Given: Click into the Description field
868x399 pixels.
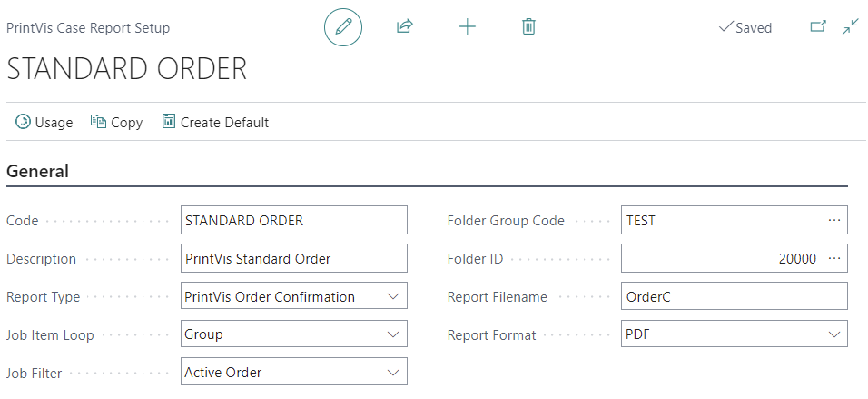Looking at the screenshot, I should (x=292, y=258).
